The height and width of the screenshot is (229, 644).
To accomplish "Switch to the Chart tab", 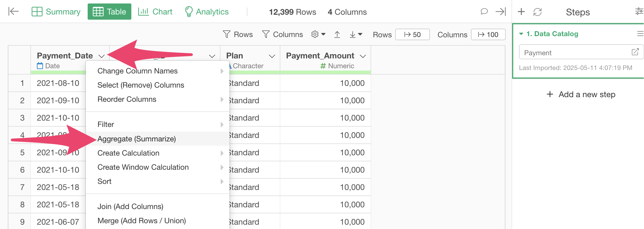I will [155, 12].
